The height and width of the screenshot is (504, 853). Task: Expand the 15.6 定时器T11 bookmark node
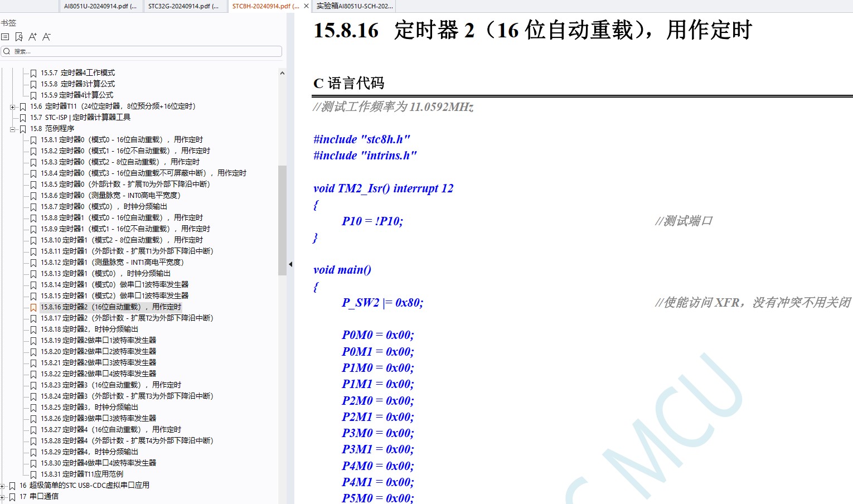(12, 106)
